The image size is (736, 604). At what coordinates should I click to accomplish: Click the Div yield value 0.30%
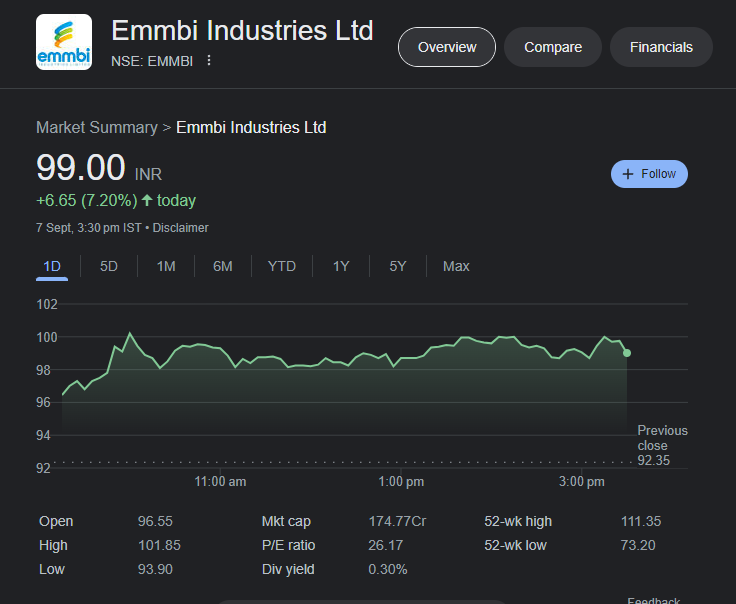(x=388, y=569)
